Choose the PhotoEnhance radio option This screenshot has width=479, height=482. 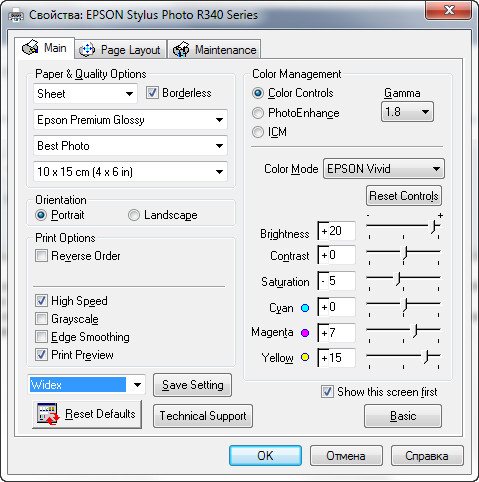click(258, 113)
